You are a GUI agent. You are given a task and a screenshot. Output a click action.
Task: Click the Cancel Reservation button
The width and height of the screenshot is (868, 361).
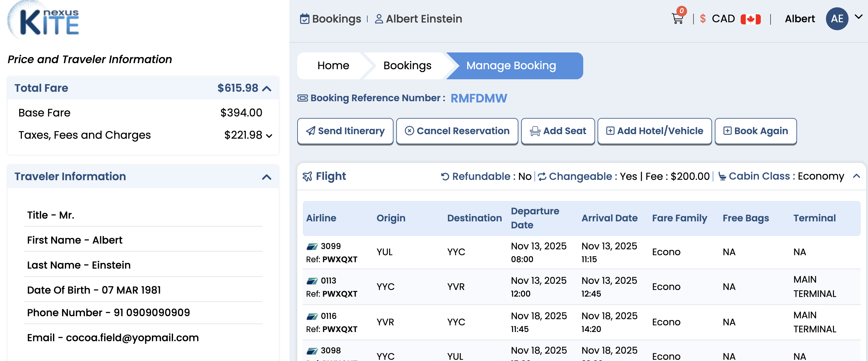457,131
